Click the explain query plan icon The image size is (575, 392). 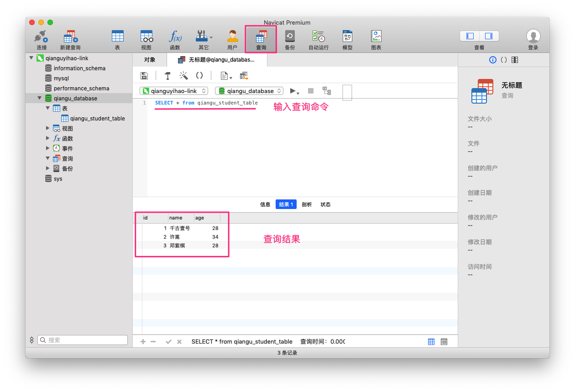327,91
